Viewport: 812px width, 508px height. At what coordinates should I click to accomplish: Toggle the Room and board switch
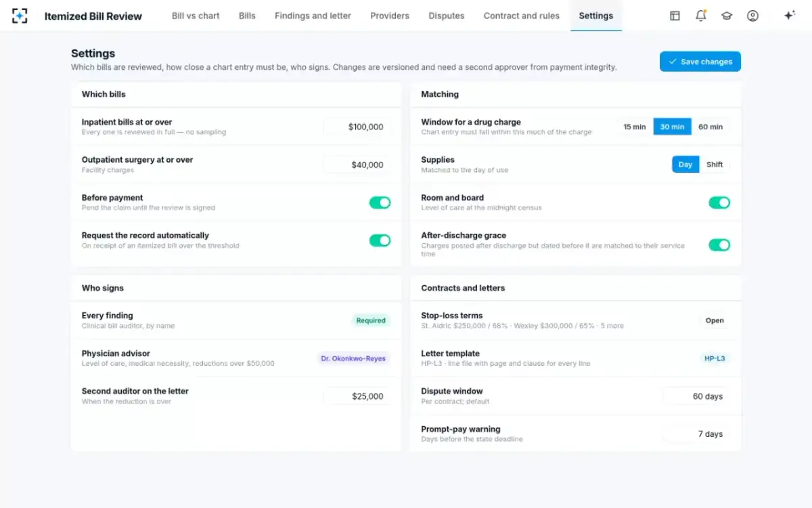click(x=719, y=203)
